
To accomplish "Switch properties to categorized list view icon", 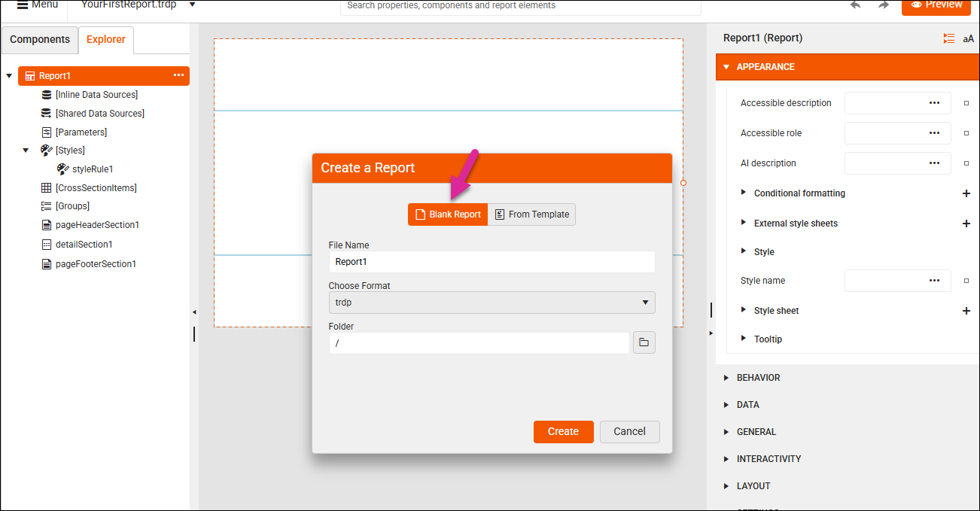I will (x=949, y=38).
